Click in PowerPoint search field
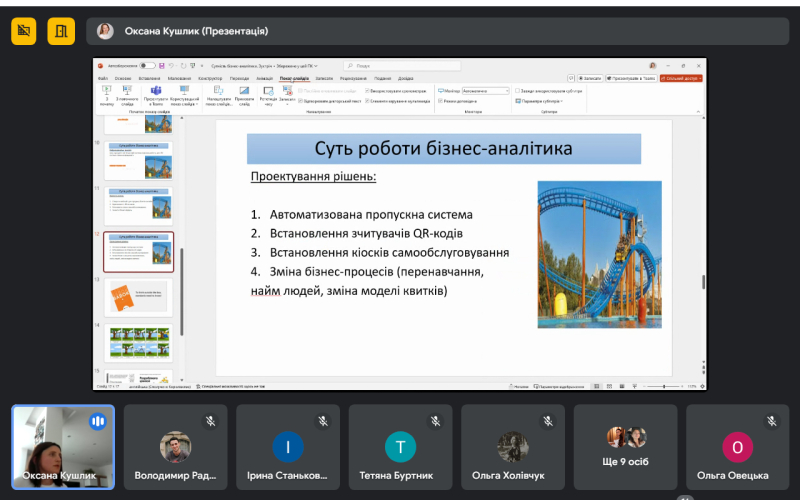 [402, 66]
